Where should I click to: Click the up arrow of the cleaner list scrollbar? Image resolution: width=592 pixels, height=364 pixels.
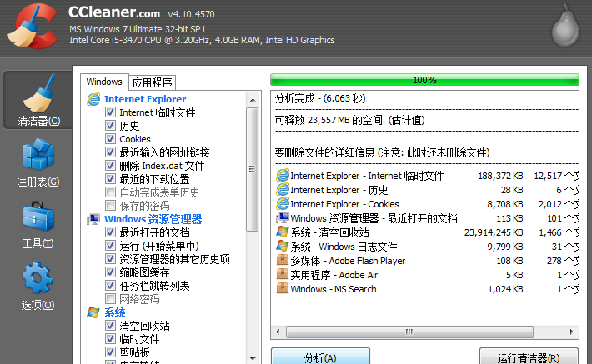pyautogui.click(x=253, y=100)
